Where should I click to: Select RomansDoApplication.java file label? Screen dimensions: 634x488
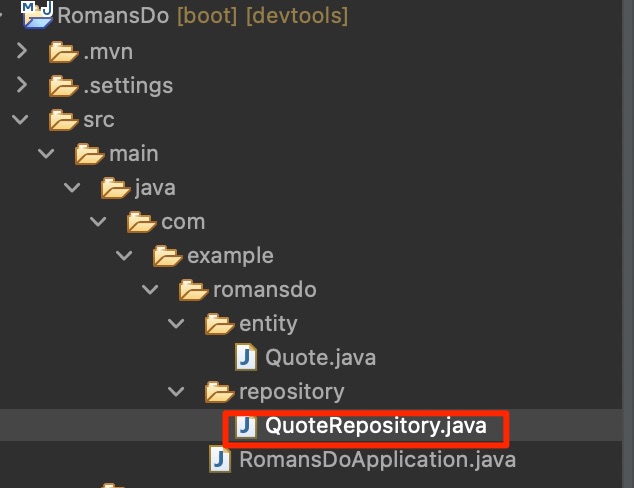(376, 460)
